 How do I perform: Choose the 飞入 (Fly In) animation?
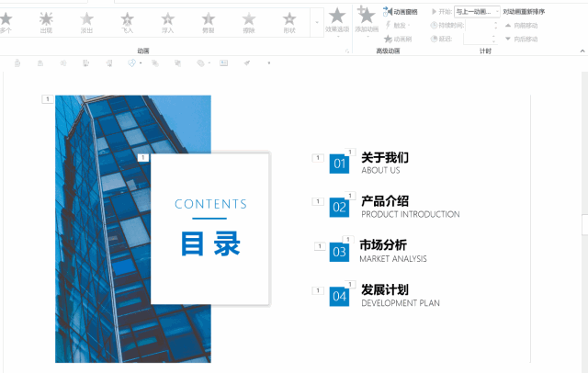click(127, 22)
